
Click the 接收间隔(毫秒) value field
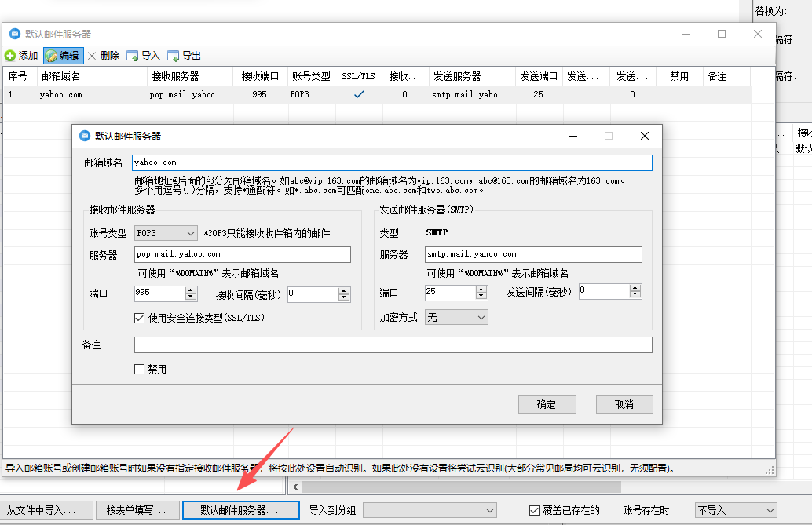point(313,294)
